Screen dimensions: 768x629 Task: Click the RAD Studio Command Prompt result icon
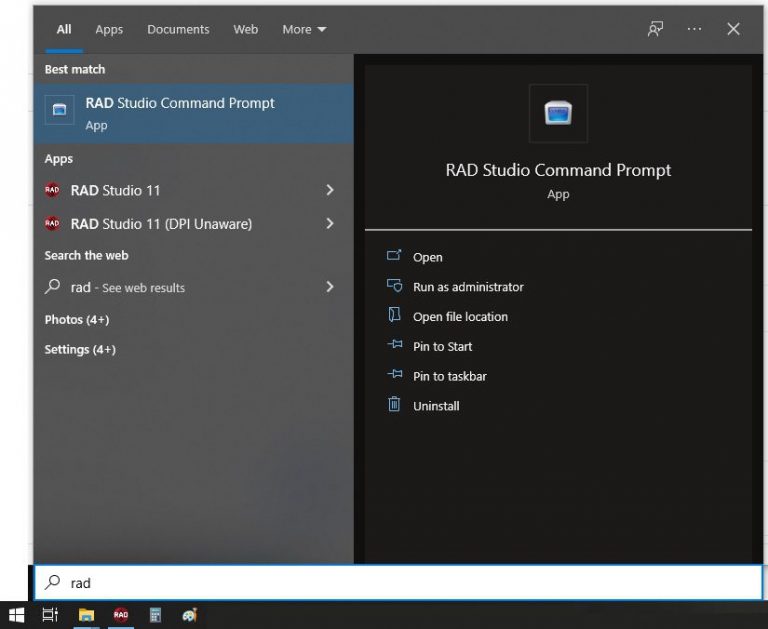pyautogui.click(x=59, y=109)
